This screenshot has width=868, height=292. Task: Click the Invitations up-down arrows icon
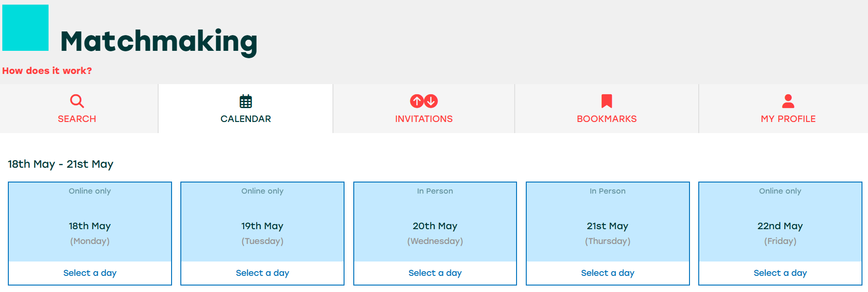tap(424, 101)
